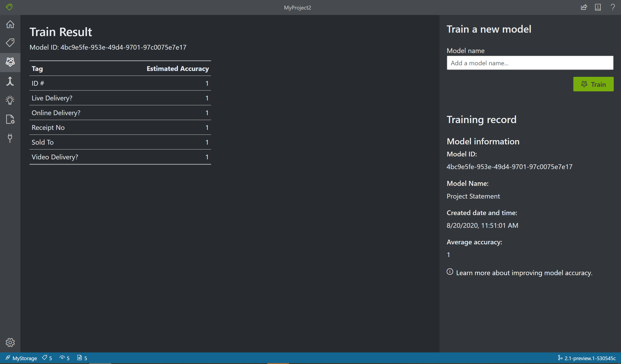
Task: Expand the Training record section
Action: 481,119
